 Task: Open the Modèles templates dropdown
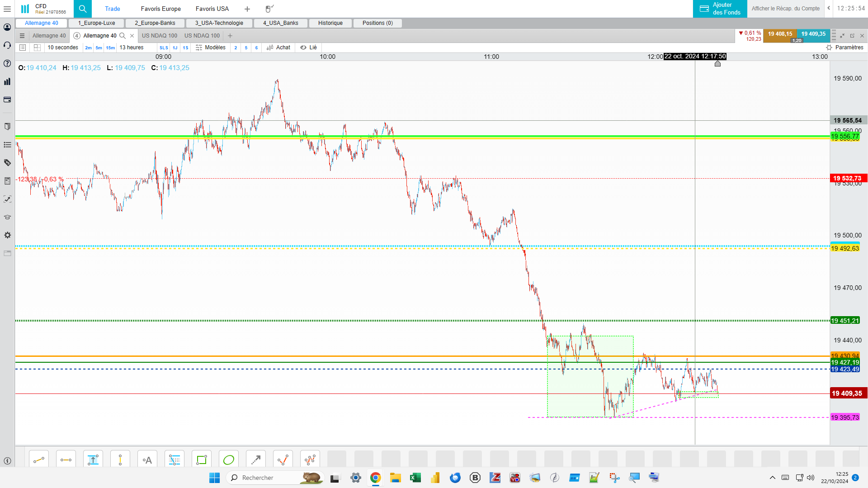click(x=211, y=47)
